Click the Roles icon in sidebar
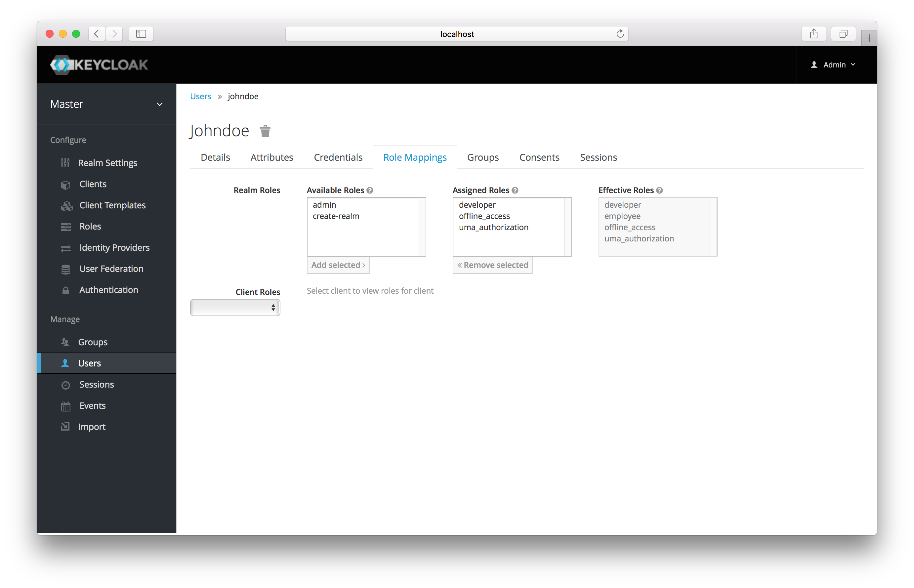The image size is (914, 588). coord(65,226)
